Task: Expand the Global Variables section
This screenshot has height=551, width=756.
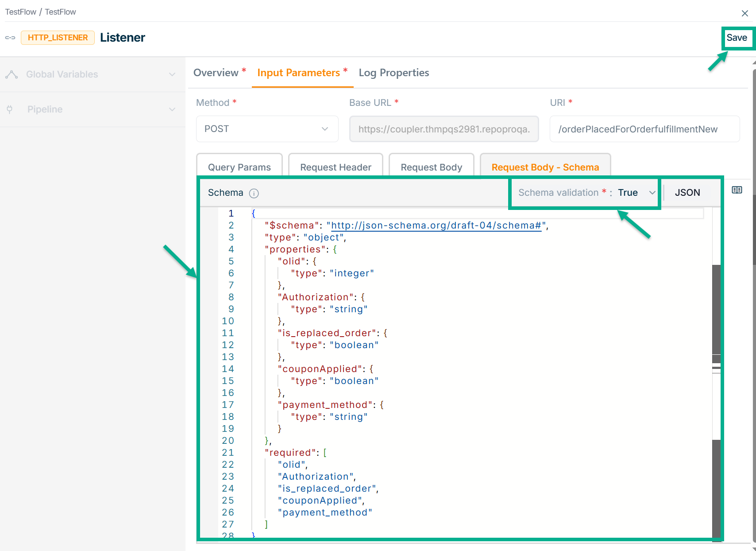Action: [172, 74]
